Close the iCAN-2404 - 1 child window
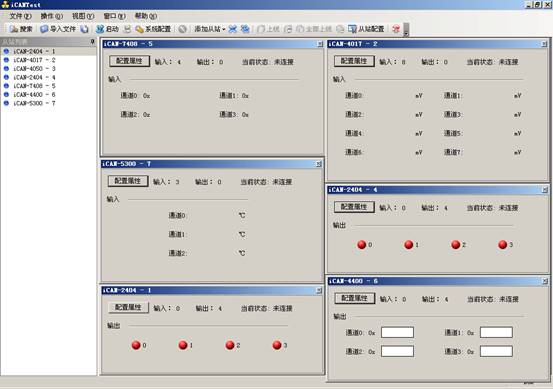Screen dimensions: 553x389 point(319,290)
